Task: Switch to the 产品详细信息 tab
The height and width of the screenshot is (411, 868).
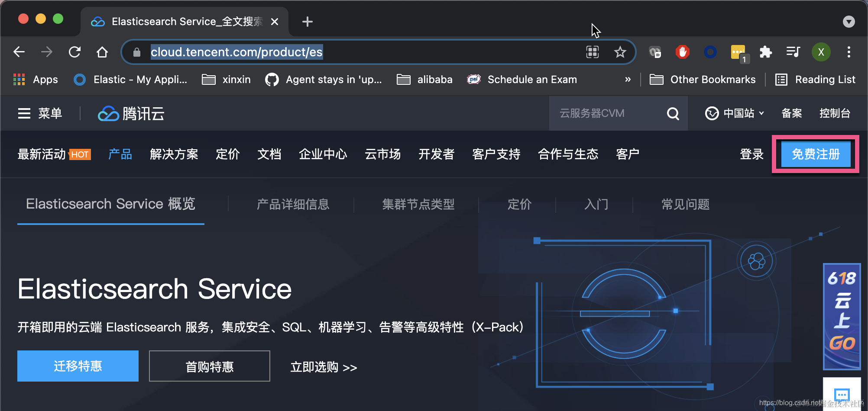Action: [293, 204]
